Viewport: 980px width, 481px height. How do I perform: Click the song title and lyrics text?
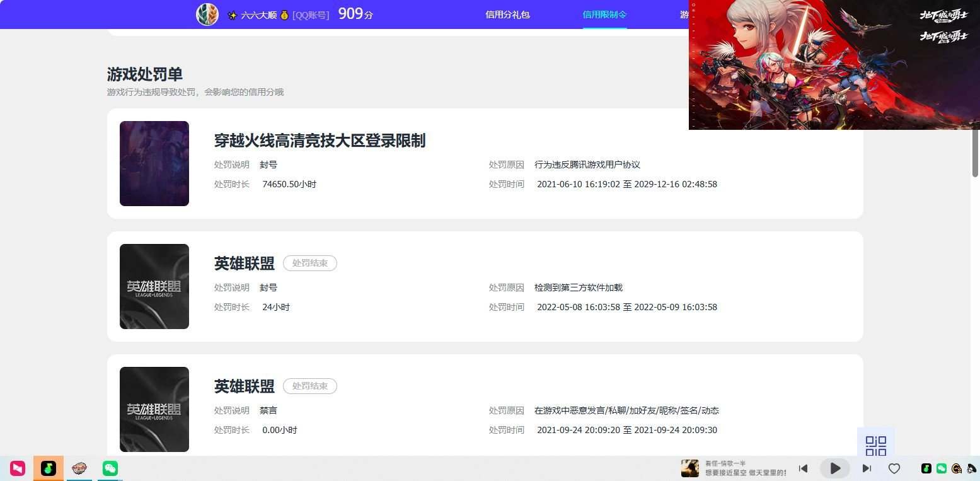pos(746,468)
